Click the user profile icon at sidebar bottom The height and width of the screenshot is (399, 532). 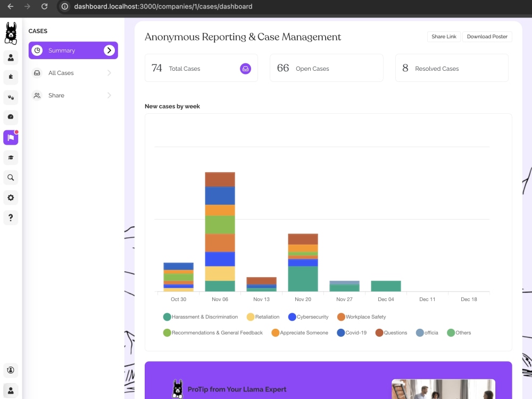click(11, 390)
